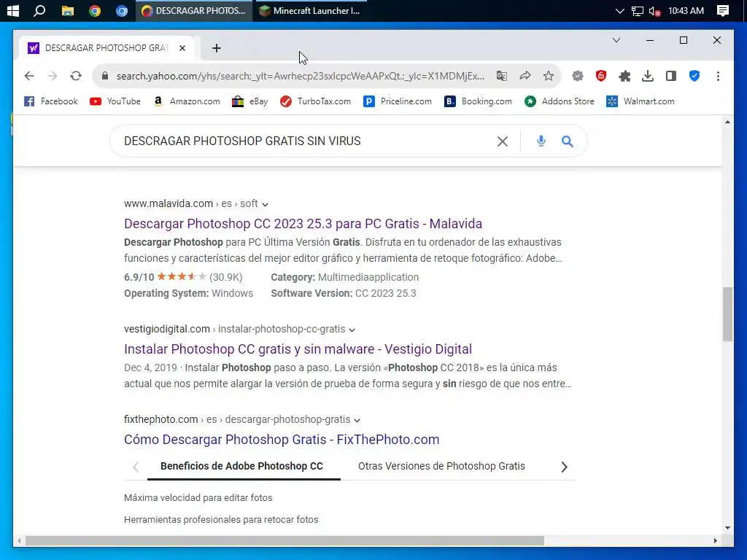Show hidden system tray icons

click(619, 10)
